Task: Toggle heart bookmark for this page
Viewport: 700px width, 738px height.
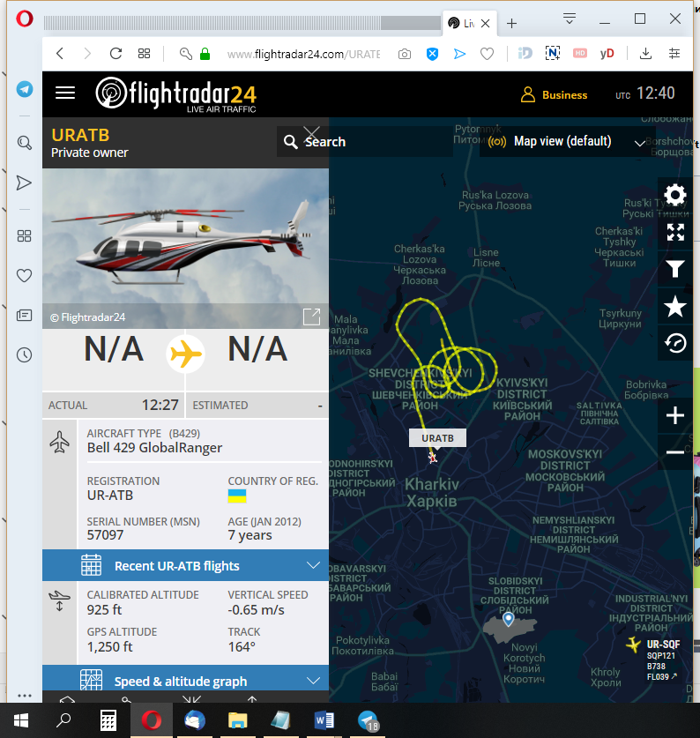Action: 487,54
